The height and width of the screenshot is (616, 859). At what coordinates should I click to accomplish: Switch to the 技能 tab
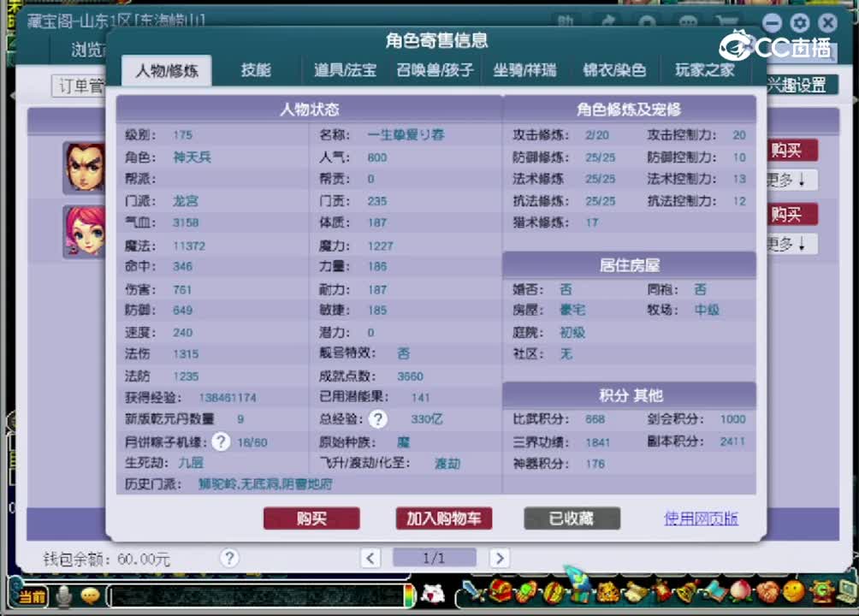(255, 70)
